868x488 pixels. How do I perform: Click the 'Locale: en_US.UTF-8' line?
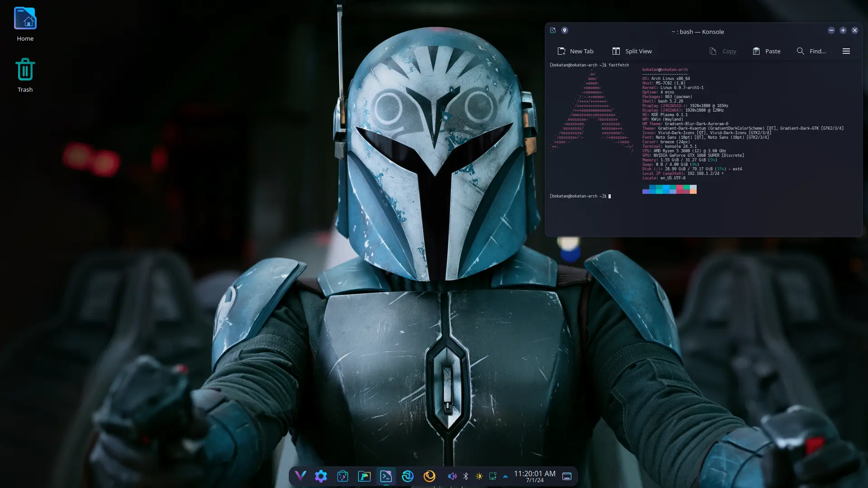(x=664, y=178)
